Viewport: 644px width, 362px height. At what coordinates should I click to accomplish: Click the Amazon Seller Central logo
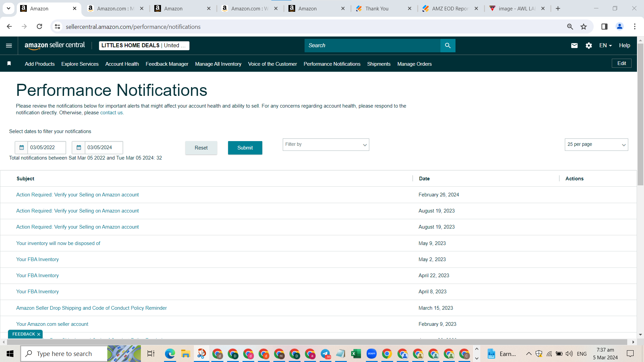[x=55, y=46]
